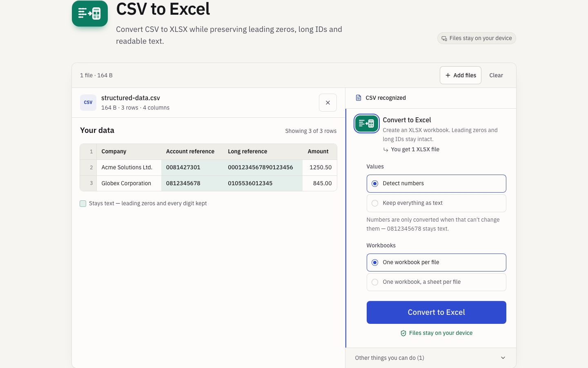Remove structured-data.csv with the X button
Image resolution: width=588 pixels, height=368 pixels.
click(328, 103)
